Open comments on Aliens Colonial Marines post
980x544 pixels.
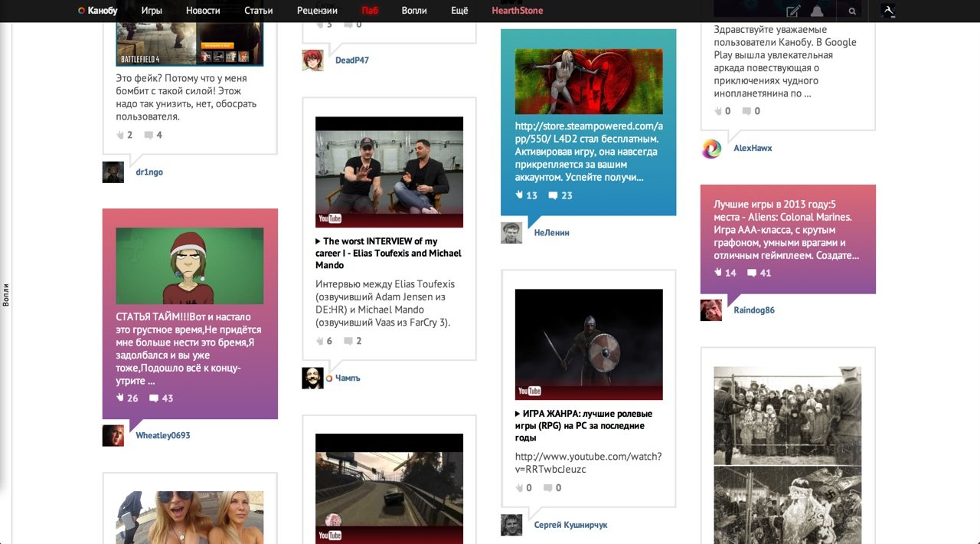(x=759, y=273)
